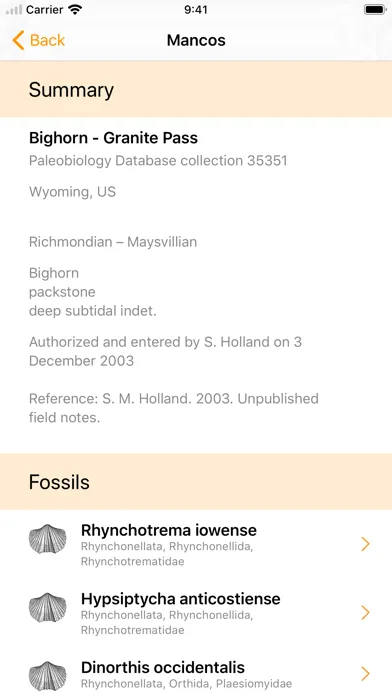Screen dimensions: 392x696
Task: Tap the Wi-Fi status icon
Action: pos(75,10)
